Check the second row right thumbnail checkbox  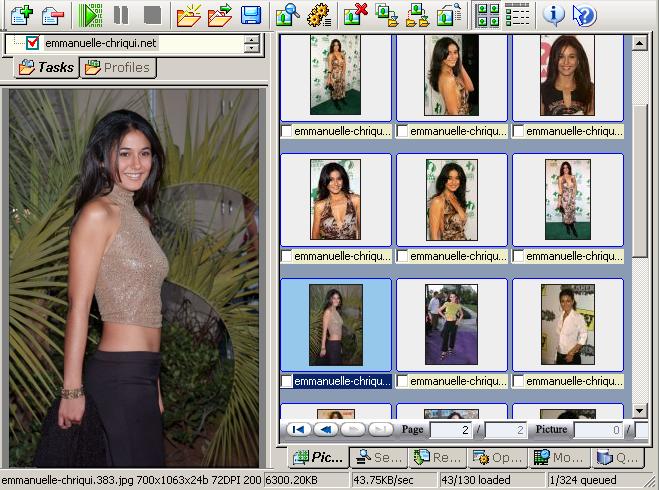pos(518,256)
